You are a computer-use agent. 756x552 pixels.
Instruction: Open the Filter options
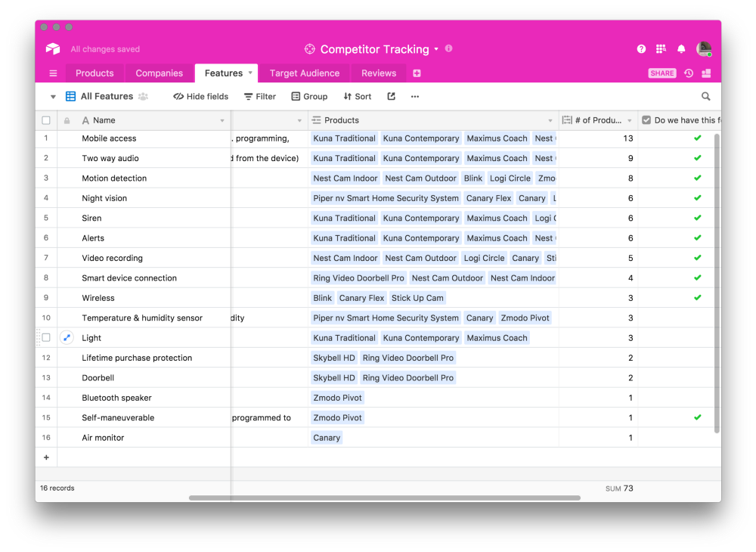tap(260, 97)
